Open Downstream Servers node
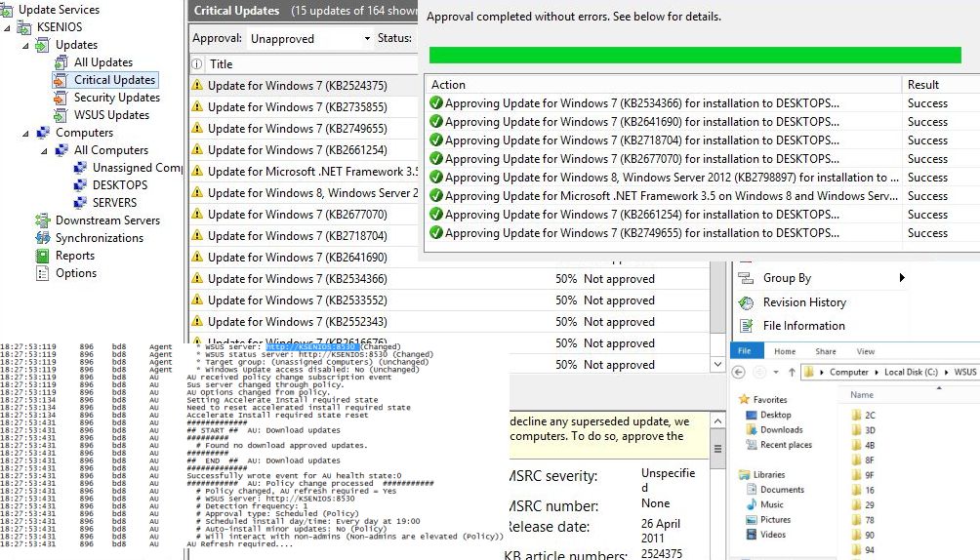 [x=107, y=220]
